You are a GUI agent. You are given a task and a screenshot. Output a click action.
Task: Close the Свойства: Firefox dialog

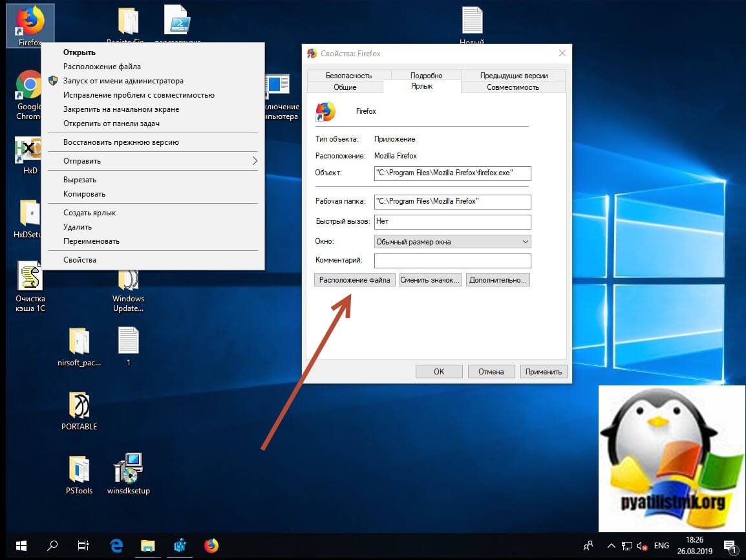coord(562,53)
